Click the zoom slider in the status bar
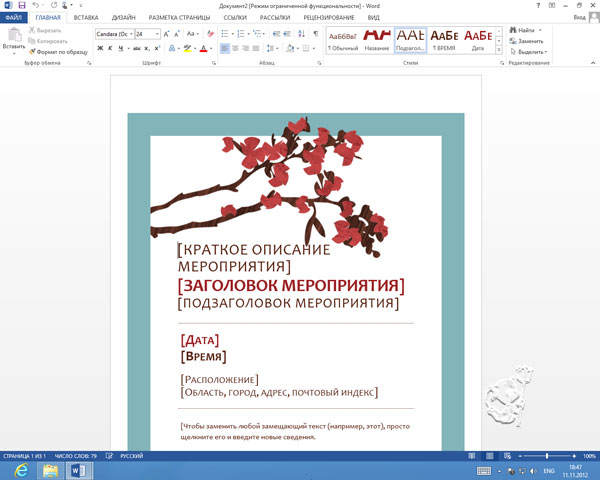Viewport: 600px width, 480px height. tap(546, 456)
